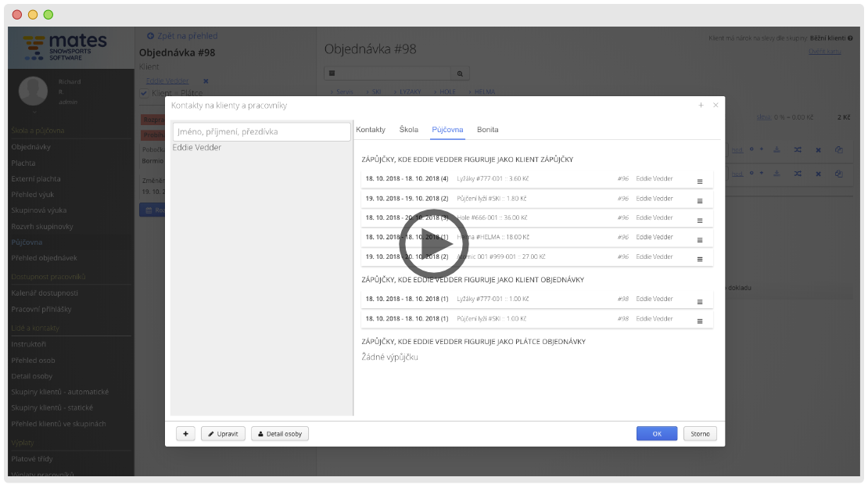
Task: Open Platové třídy in sidebar
Action: click(x=32, y=458)
